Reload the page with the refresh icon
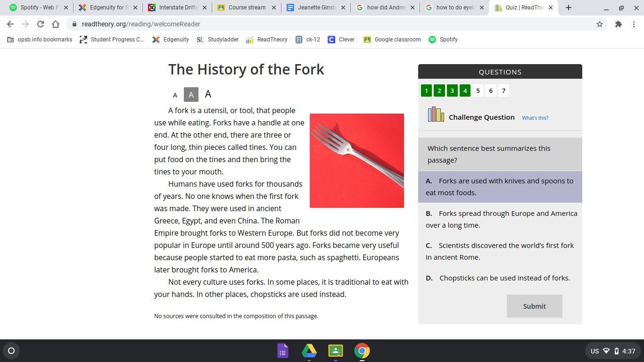Viewport: 644px width, 362px height. pyautogui.click(x=41, y=24)
